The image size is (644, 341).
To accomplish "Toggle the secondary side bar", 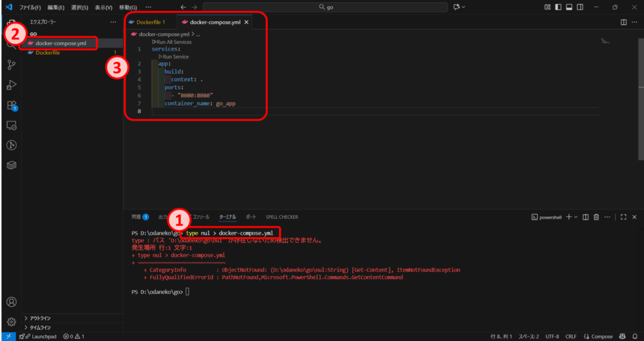I will pos(579,7).
